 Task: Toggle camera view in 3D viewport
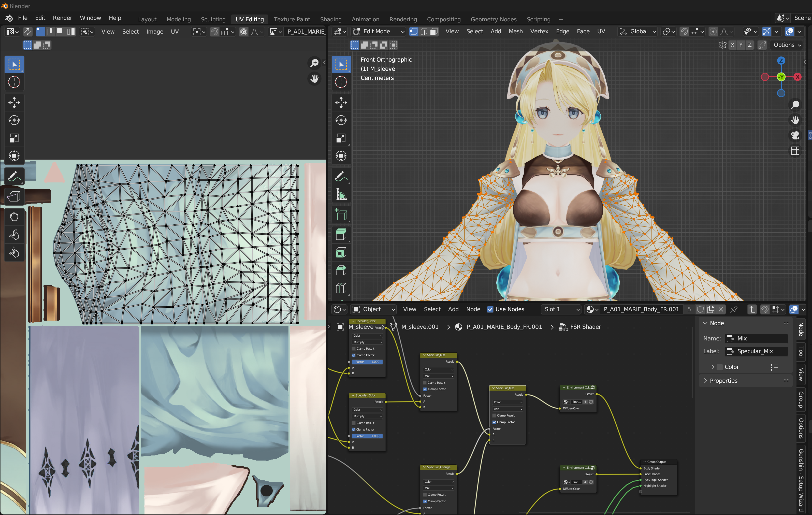pos(795,135)
